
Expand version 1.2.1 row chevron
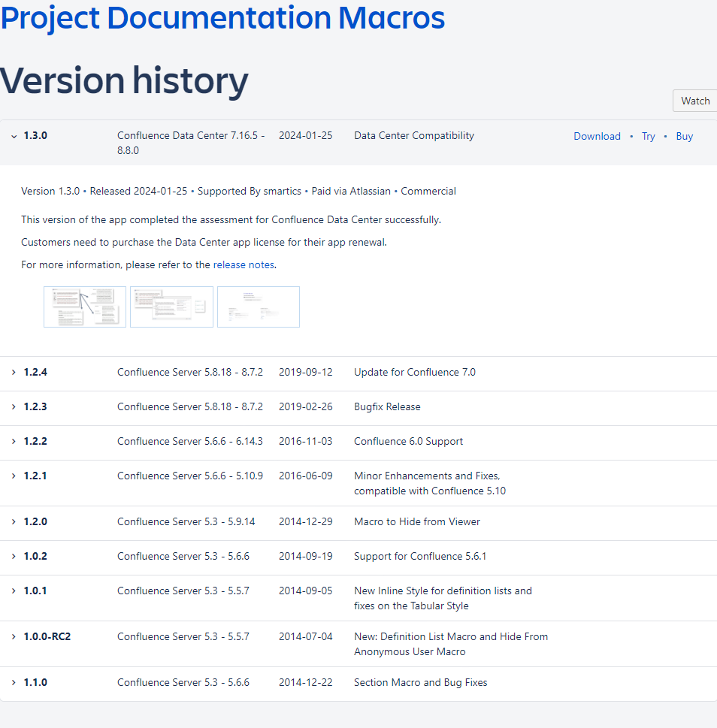(14, 476)
